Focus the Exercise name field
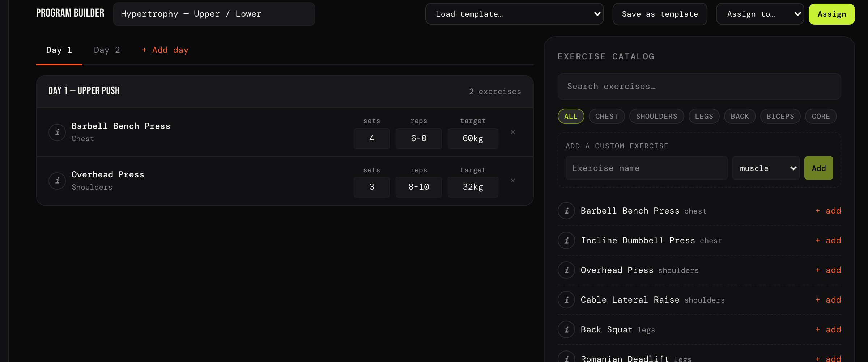This screenshot has height=362, width=868. [x=647, y=168]
